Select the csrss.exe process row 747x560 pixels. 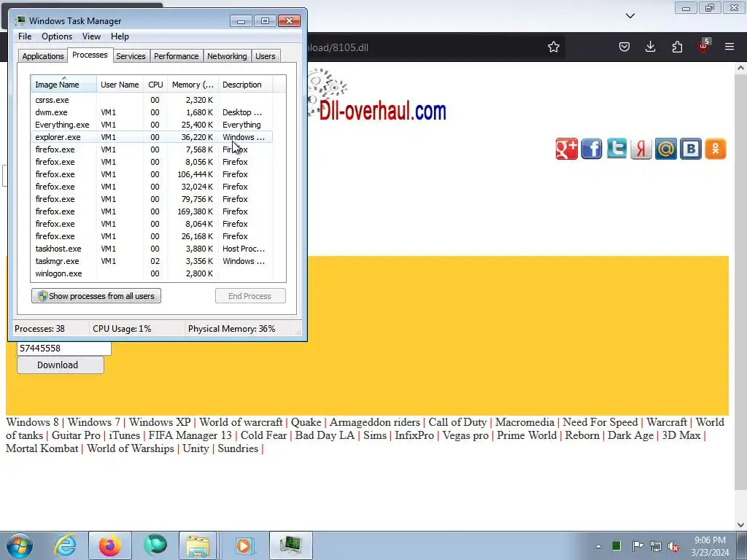click(x=152, y=100)
